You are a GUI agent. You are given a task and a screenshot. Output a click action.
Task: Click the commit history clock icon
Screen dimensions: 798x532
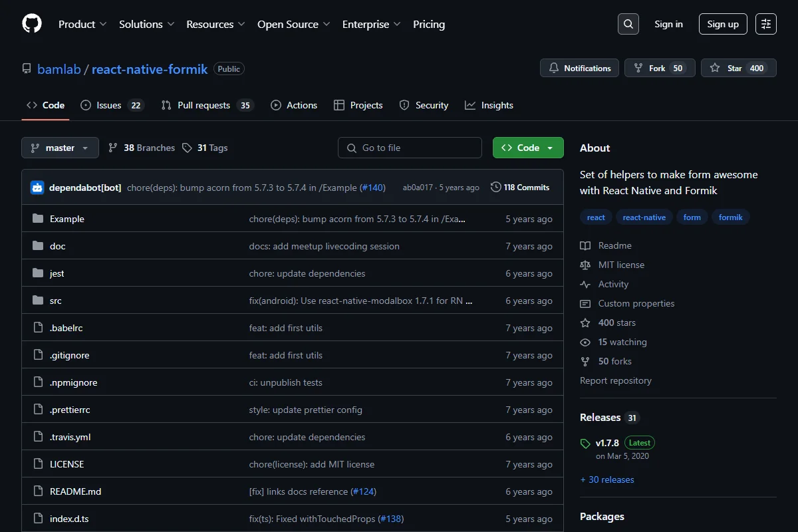click(495, 188)
